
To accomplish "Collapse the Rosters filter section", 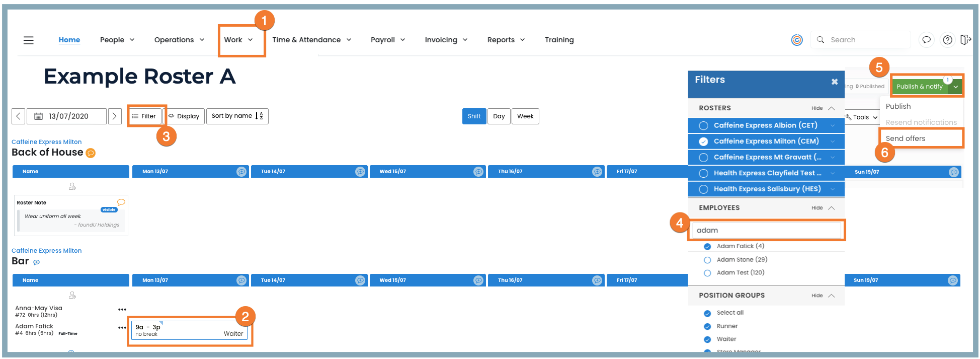I will (x=823, y=108).
